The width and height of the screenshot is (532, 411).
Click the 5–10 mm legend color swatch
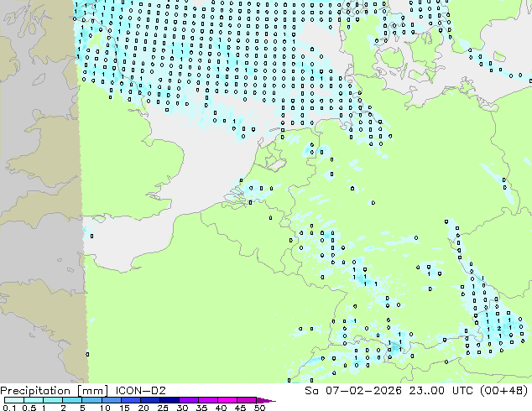91,400
